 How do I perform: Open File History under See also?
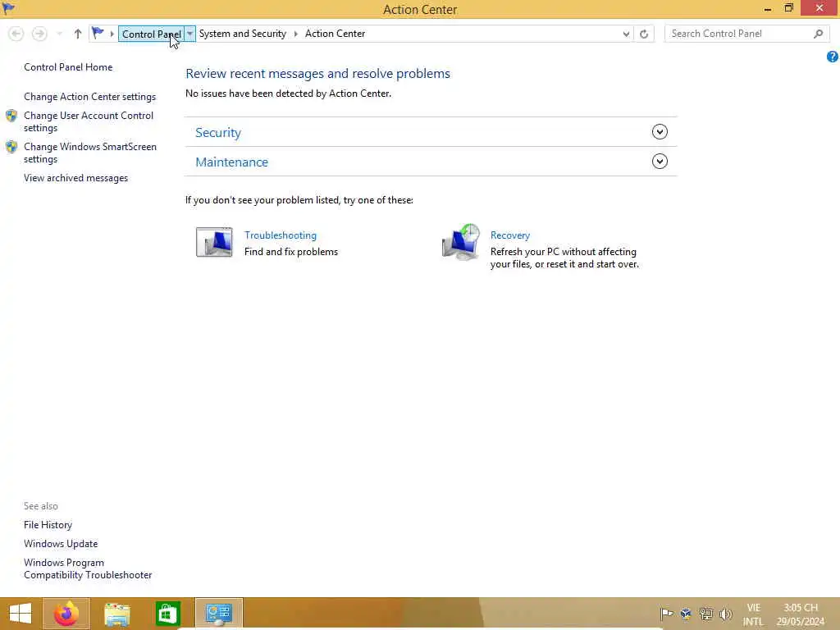[x=48, y=525]
